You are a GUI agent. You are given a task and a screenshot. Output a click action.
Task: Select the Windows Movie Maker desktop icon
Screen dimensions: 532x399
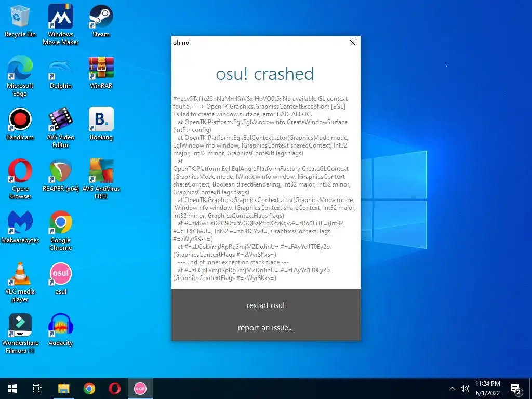61,25
